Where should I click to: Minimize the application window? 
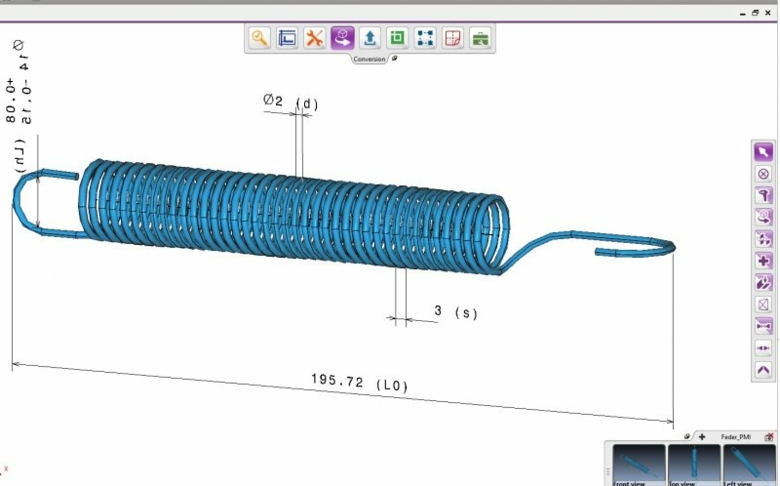[x=743, y=13]
